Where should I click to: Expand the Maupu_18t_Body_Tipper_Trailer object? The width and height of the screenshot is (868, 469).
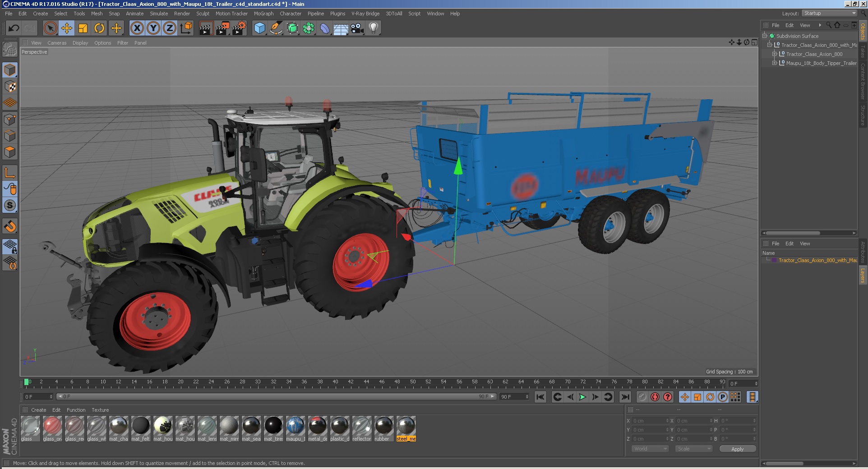(774, 63)
